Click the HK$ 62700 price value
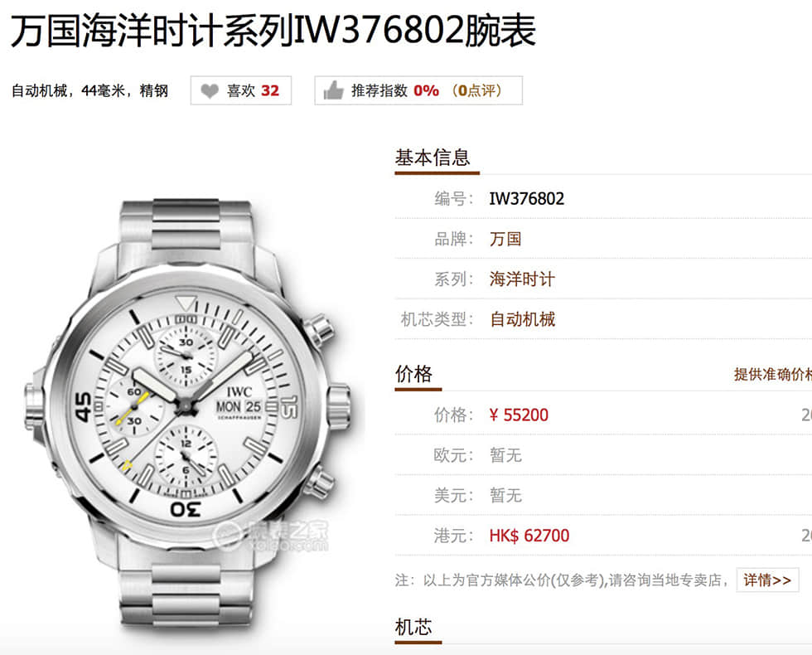 (x=529, y=536)
